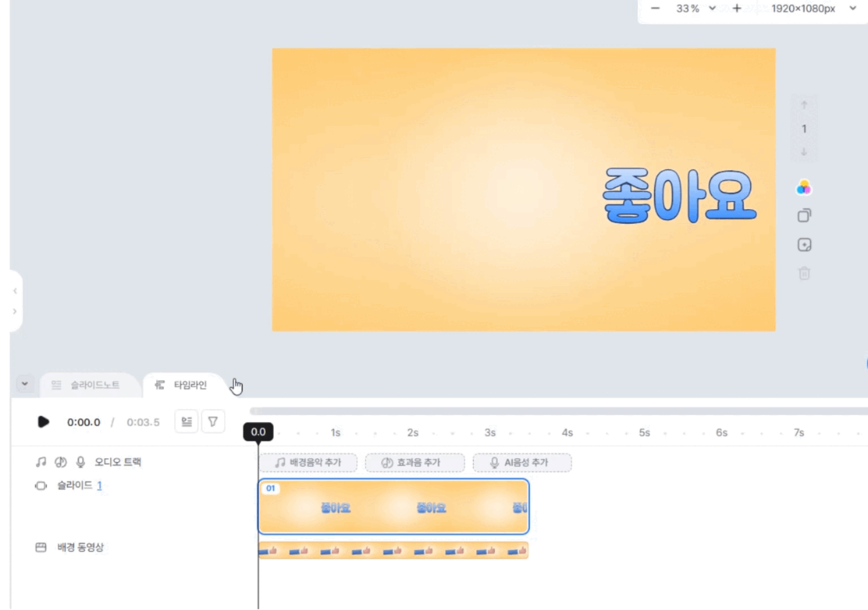
Task: Click the slide number 1 link
Action: click(99, 485)
